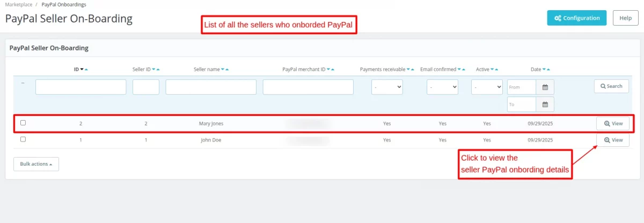Focus PayPal merchant ID filter field

308,87
